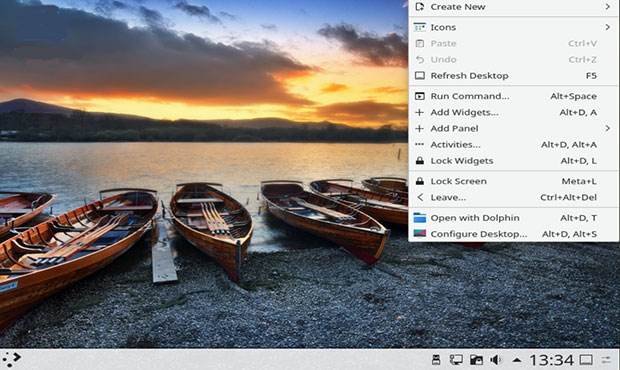Open the KDE application launcher
Image resolution: width=620 pixels, height=370 pixels.
pos(11,359)
